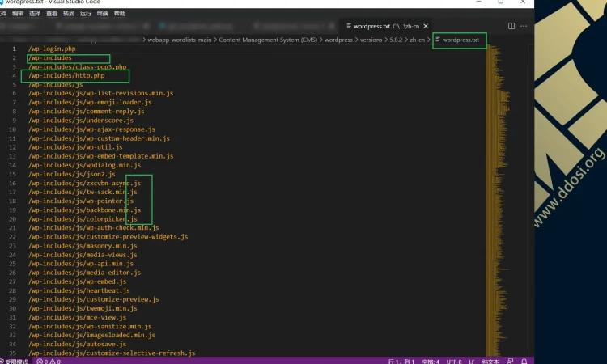
Task: Click line and column position indicator
Action: [401, 362]
